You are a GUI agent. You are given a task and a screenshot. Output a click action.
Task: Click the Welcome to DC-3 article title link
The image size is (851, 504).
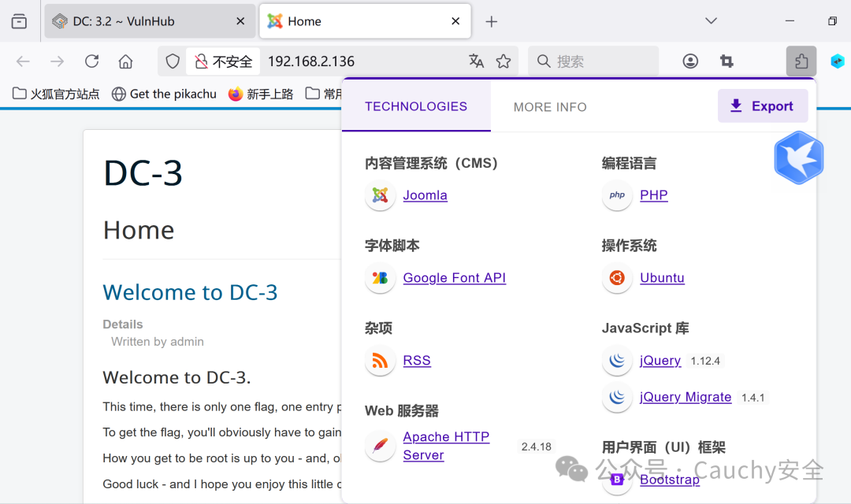click(190, 292)
